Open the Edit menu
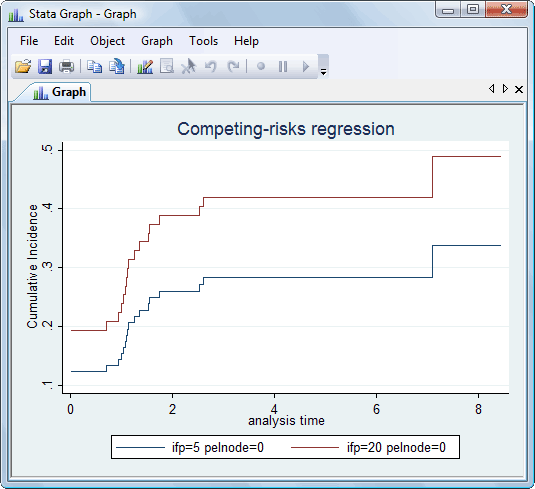The height and width of the screenshot is (489, 535). click(64, 41)
